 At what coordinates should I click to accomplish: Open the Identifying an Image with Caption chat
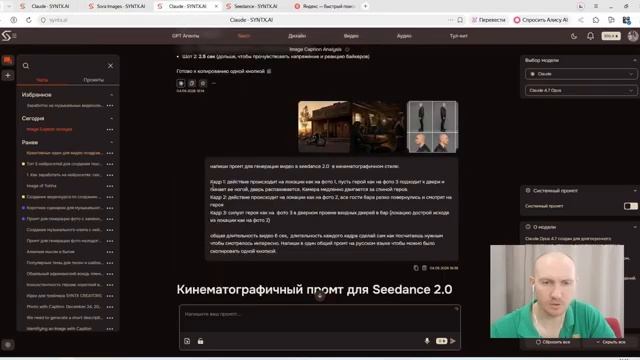59,329
